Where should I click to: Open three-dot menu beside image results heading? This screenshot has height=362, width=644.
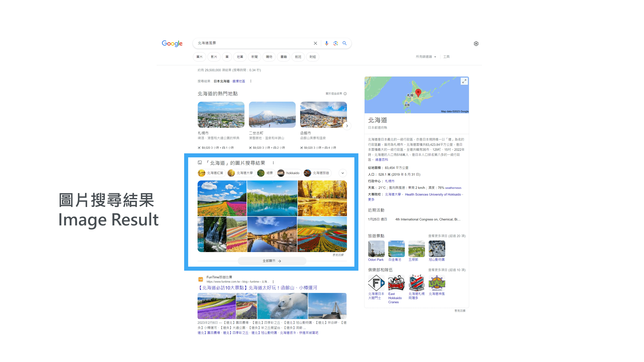[273, 163]
